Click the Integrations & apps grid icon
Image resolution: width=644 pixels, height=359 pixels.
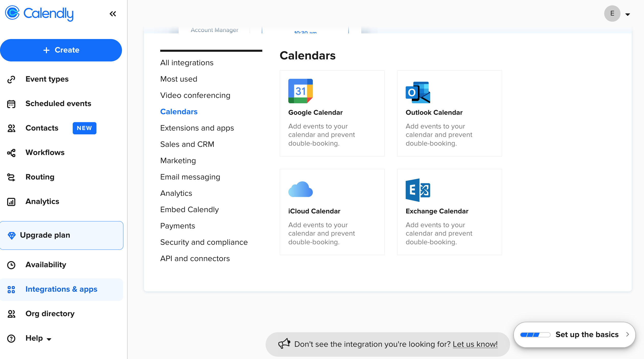point(11,289)
